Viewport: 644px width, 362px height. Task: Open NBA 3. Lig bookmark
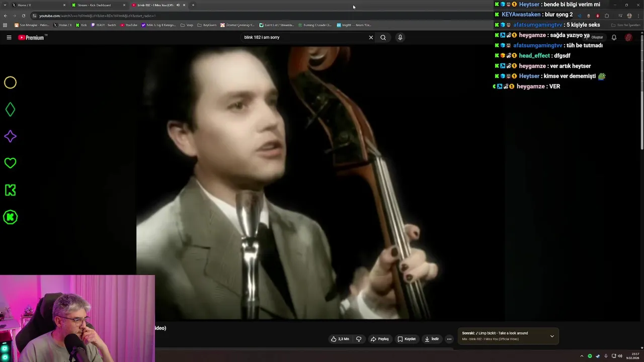pos(159,25)
